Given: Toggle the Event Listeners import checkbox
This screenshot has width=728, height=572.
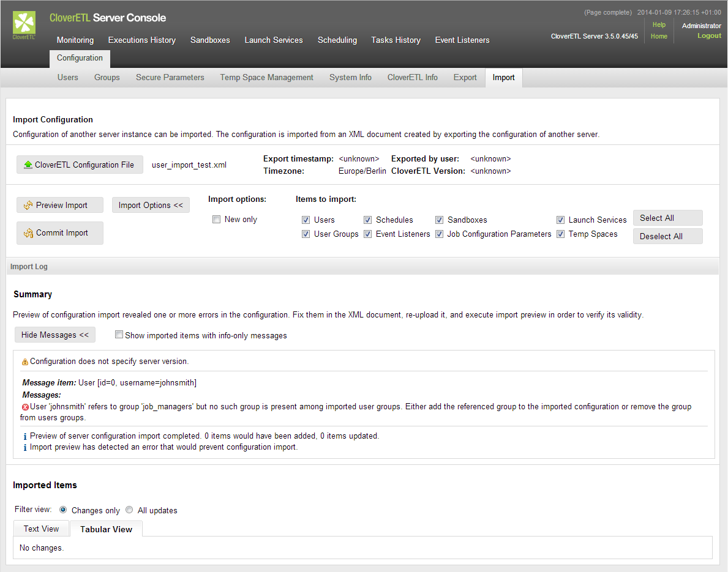Looking at the screenshot, I should click(x=368, y=234).
